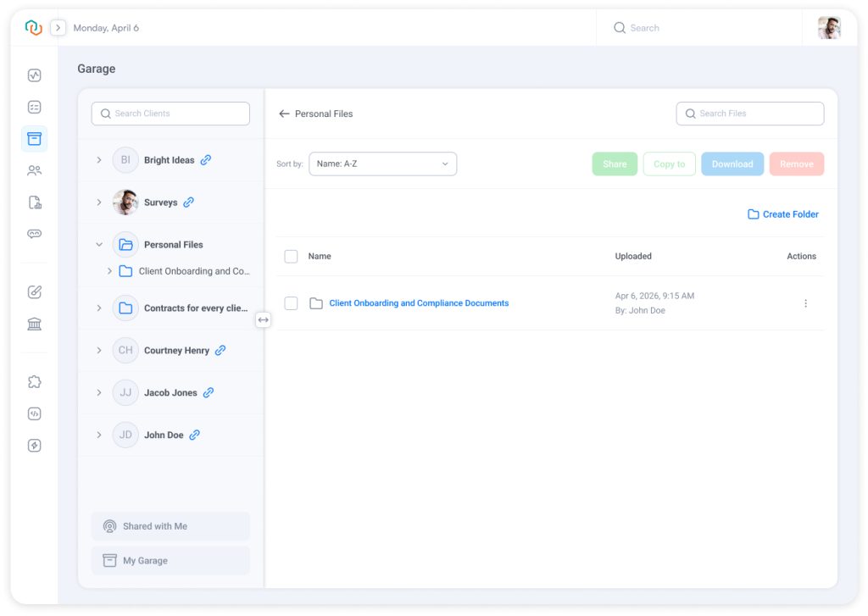
Task: Go back using Personal Files arrow
Action: (284, 114)
